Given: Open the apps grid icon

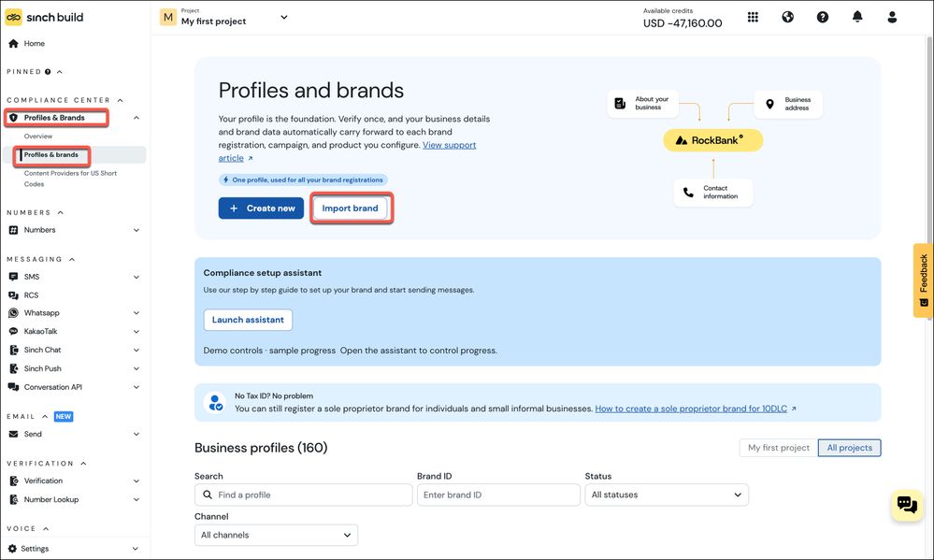Looking at the screenshot, I should click(753, 17).
